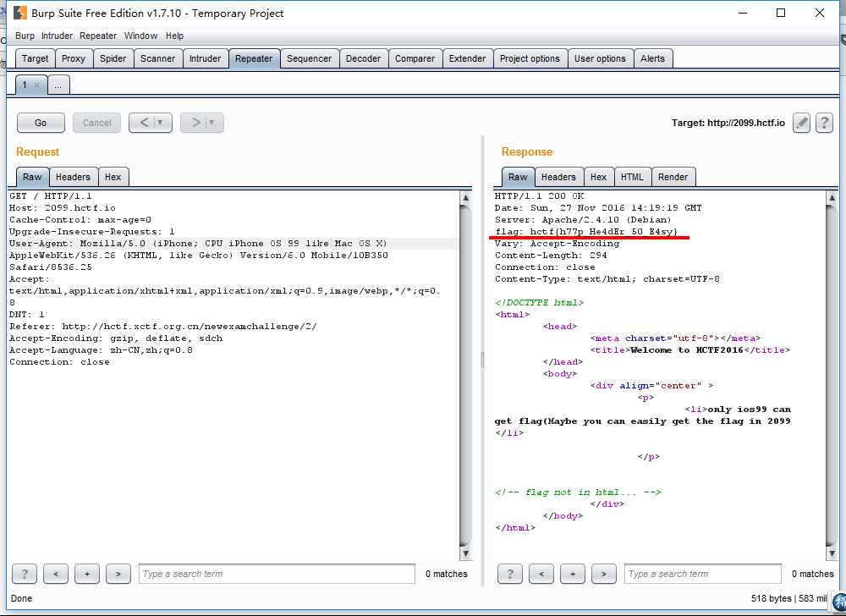This screenshot has height=616, width=846.
Task: Go to the previous match in request search
Action: (x=56, y=574)
